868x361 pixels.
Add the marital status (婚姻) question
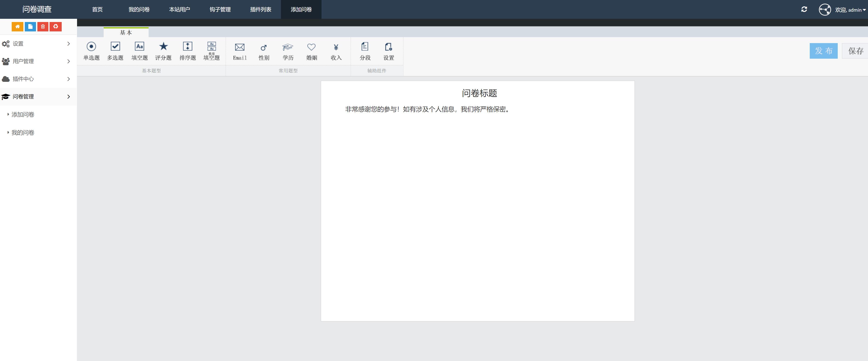(311, 52)
